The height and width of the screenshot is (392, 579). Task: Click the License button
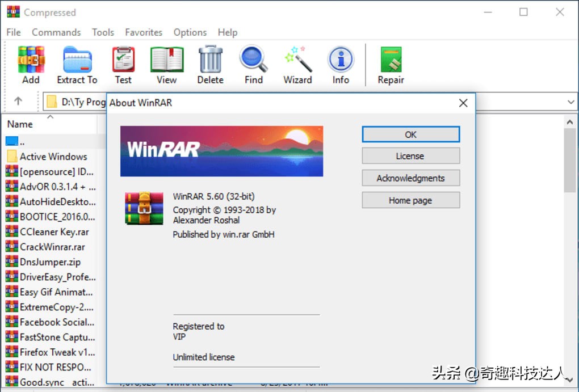[410, 156]
